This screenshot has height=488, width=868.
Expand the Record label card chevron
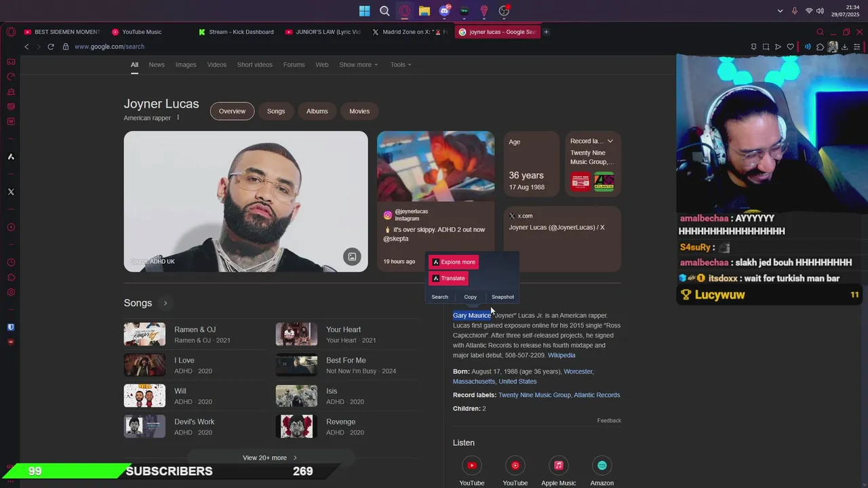pos(610,141)
